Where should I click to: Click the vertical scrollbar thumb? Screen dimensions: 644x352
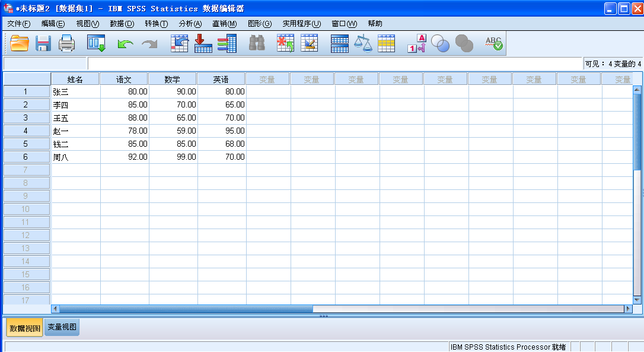tap(637, 132)
